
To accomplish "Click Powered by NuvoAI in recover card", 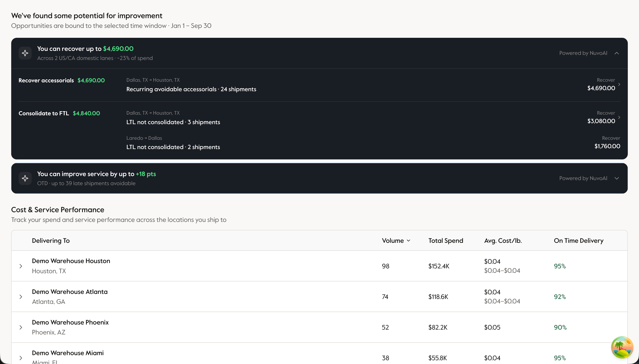I will [583, 53].
